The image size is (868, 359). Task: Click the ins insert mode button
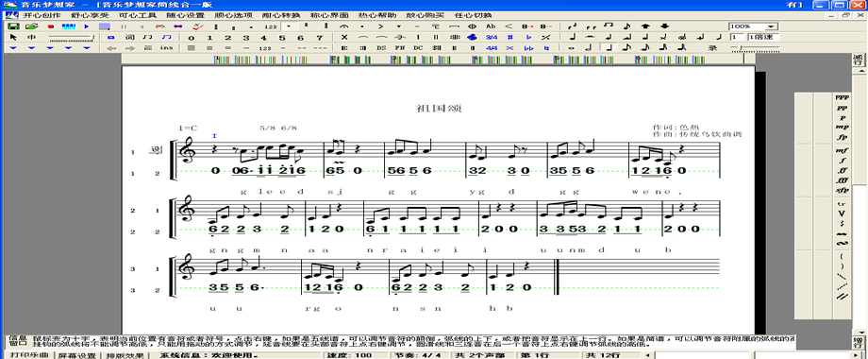pos(167,48)
